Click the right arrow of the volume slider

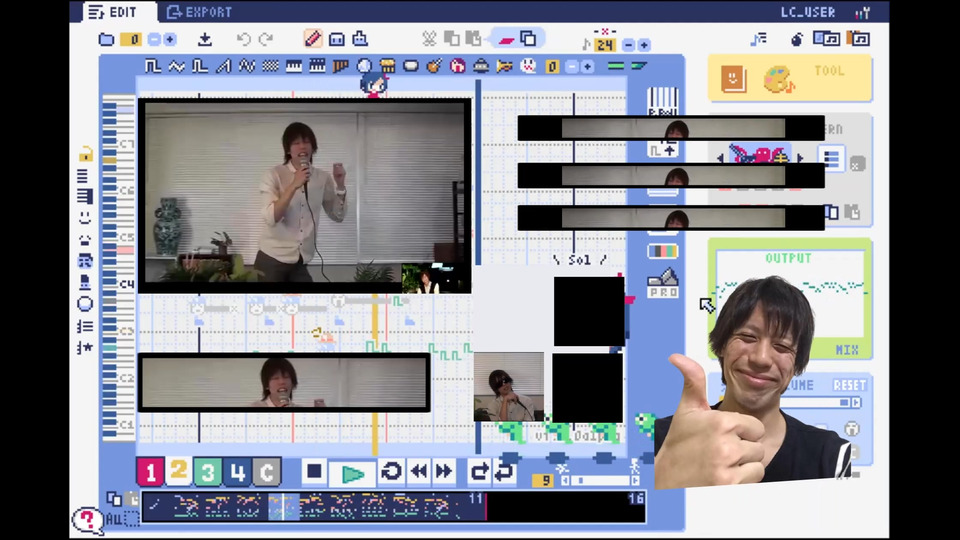click(x=857, y=402)
